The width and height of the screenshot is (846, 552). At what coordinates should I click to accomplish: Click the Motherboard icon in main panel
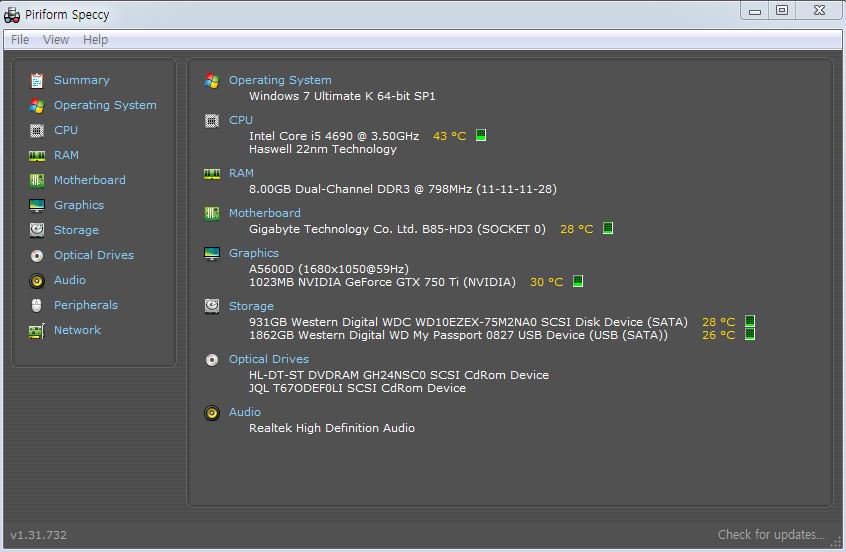pos(212,214)
